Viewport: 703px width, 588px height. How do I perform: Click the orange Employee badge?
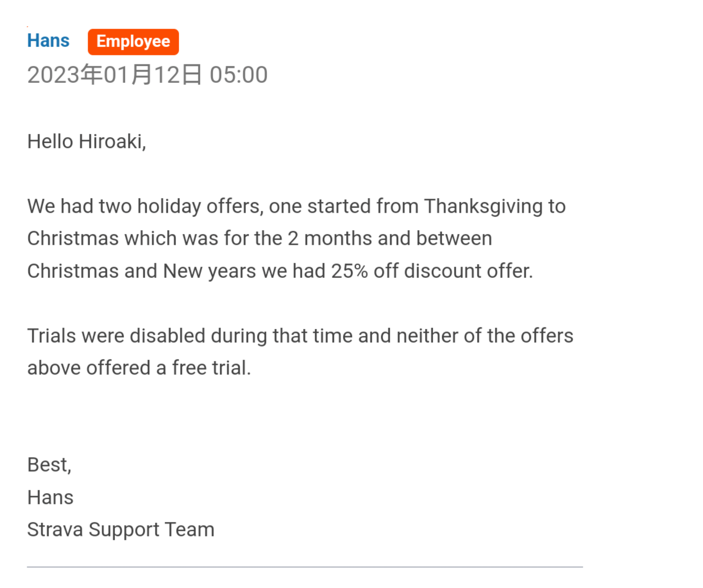point(133,42)
